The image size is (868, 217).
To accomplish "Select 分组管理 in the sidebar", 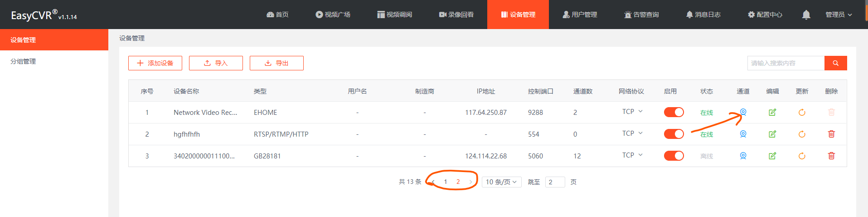I will [x=23, y=61].
